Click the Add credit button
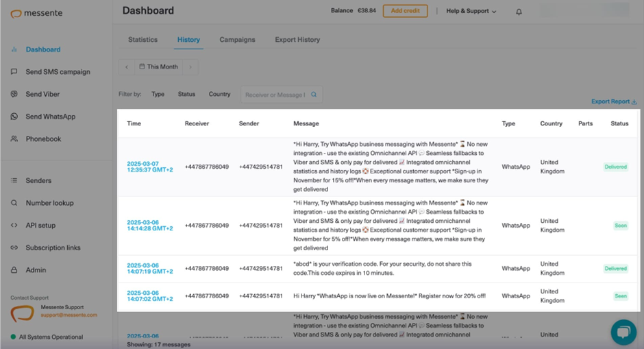Image resolution: width=644 pixels, height=349 pixels. pos(406,11)
